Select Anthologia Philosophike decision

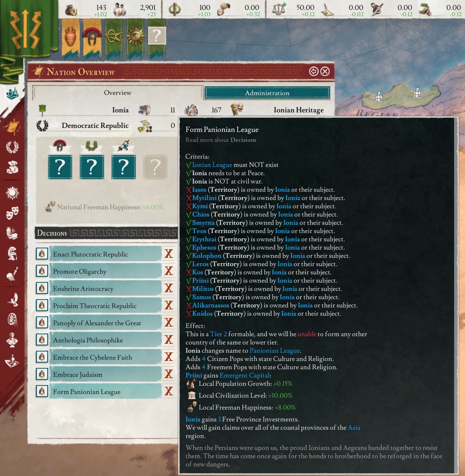(x=106, y=340)
